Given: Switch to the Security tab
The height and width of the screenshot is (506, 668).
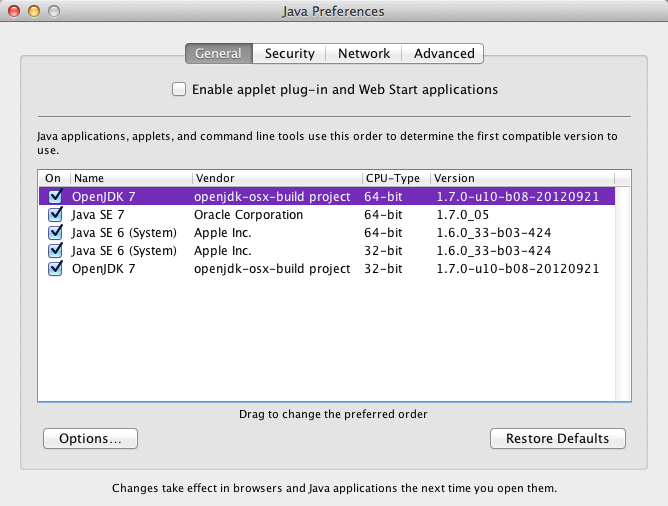Looking at the screenshot, I should coord(290,53).
